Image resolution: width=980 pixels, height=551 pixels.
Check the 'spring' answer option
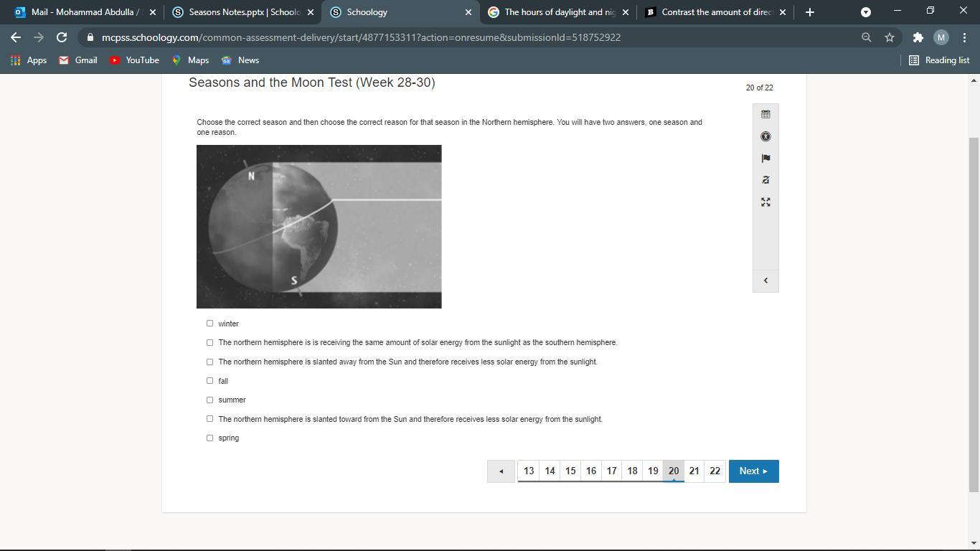tap(209, 438)
